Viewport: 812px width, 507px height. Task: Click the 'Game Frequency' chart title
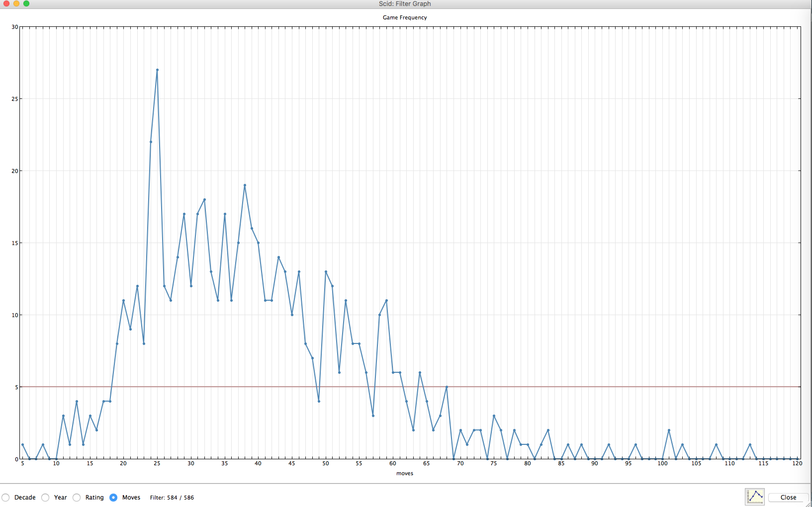(x=405, y=17)
